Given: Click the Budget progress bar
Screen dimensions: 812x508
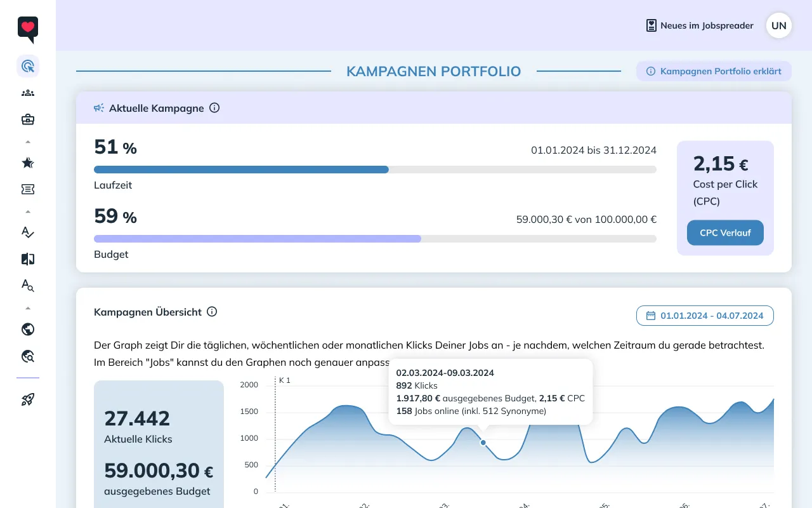Looking at the screenshot, I should click(375, 239).
